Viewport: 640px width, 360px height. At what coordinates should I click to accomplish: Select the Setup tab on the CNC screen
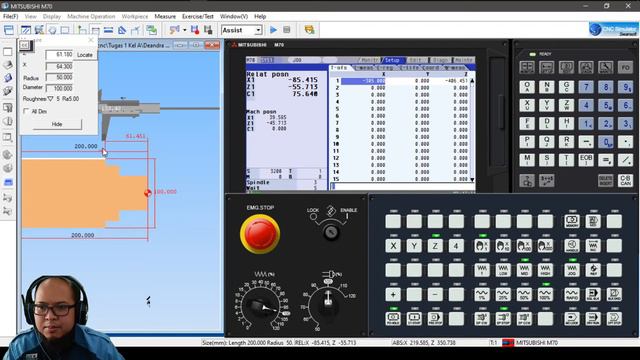(392, 60)
